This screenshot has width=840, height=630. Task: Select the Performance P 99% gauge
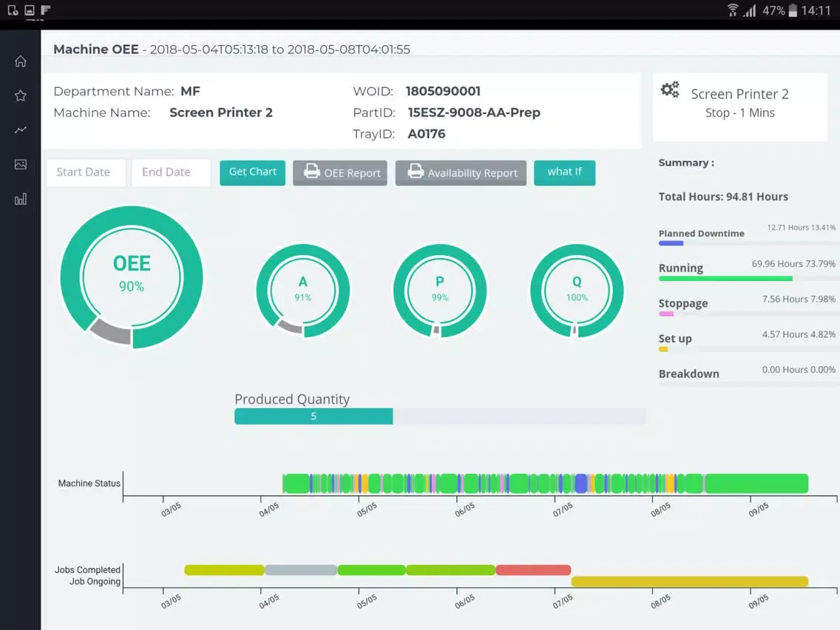point(440,291)
